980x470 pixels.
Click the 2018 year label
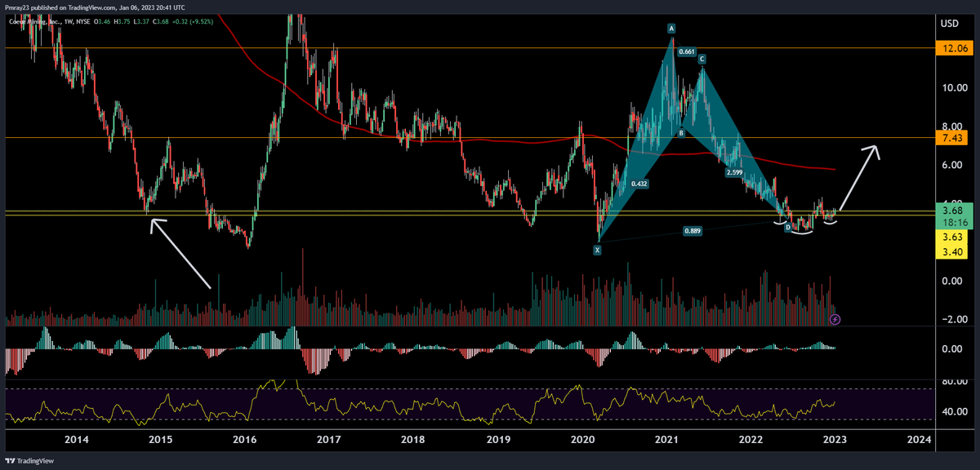pyautogui.click(x=412, y=440)
